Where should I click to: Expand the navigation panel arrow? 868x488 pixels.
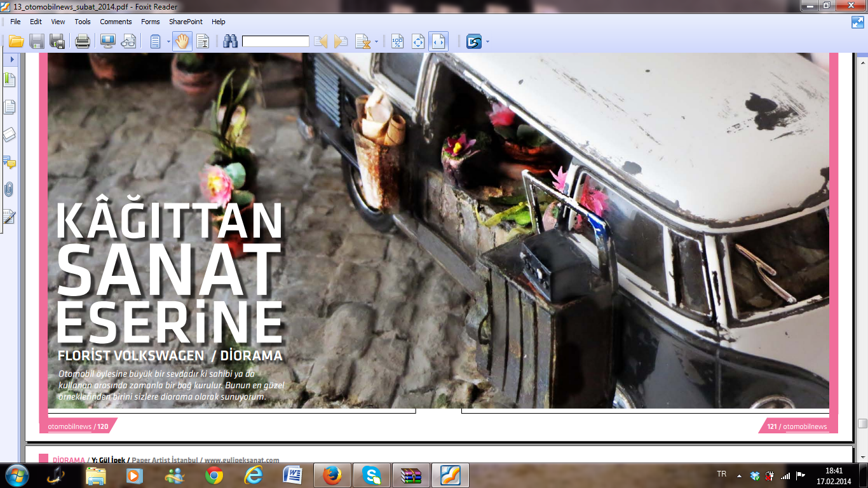point(11,59)
